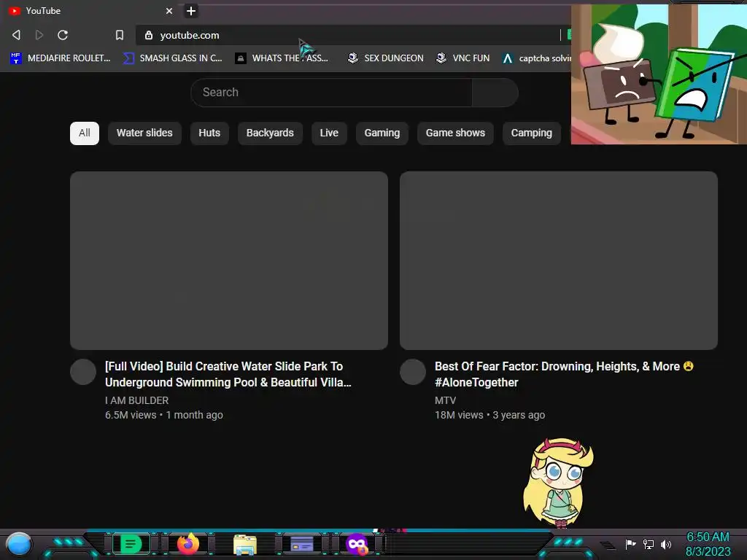This screenshot has height=560, width=747.
Task: Open WHATS THE bookmark
Action: pyautogui.click(x=282, y=58)
